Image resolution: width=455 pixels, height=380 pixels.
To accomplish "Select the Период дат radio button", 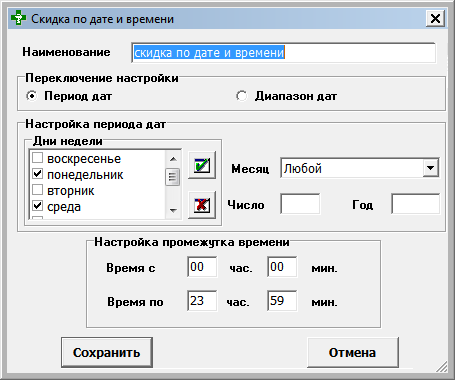I will tap(31, 96).
